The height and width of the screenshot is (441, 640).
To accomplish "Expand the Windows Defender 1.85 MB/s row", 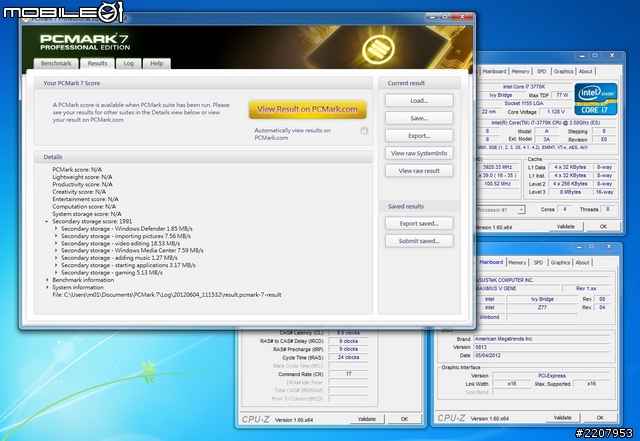I will pyautogui.click(x=56, y=229).
